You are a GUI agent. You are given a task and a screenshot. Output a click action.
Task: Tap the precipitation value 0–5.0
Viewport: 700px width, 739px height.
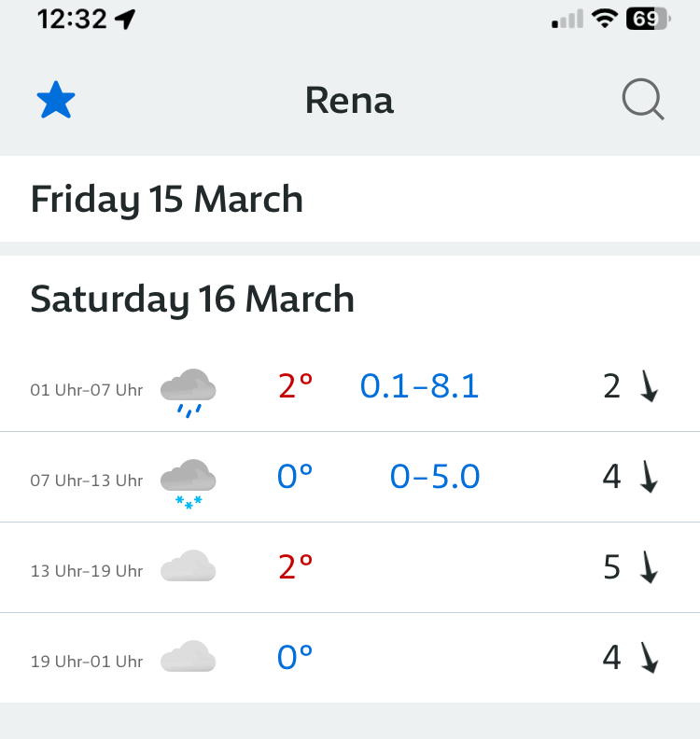point(435,477)
